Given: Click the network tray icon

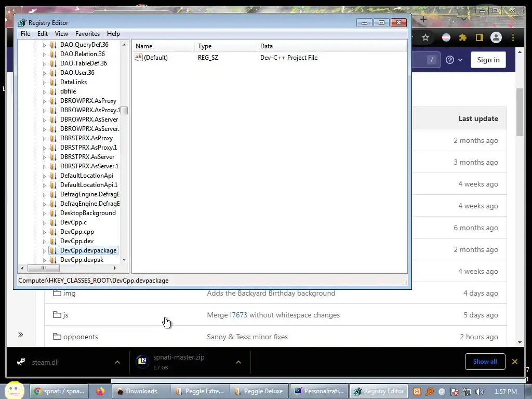Looking at the screenshot, I should (467, 392).
